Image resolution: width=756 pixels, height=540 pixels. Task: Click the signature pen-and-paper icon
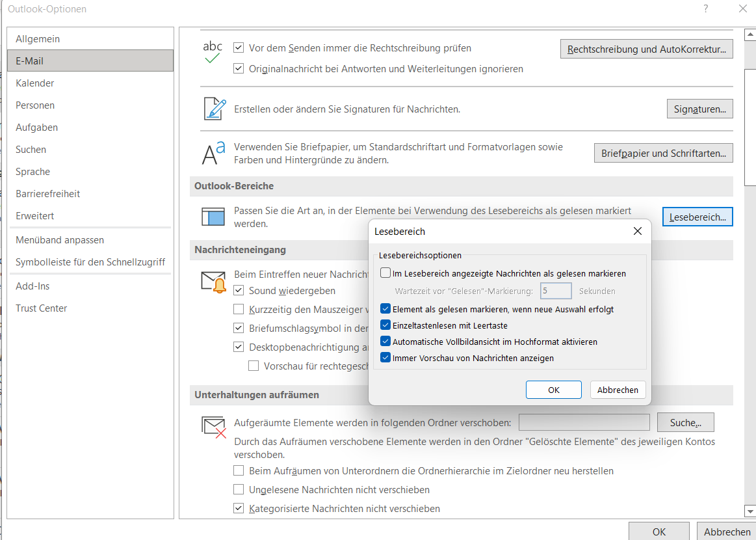214,109
